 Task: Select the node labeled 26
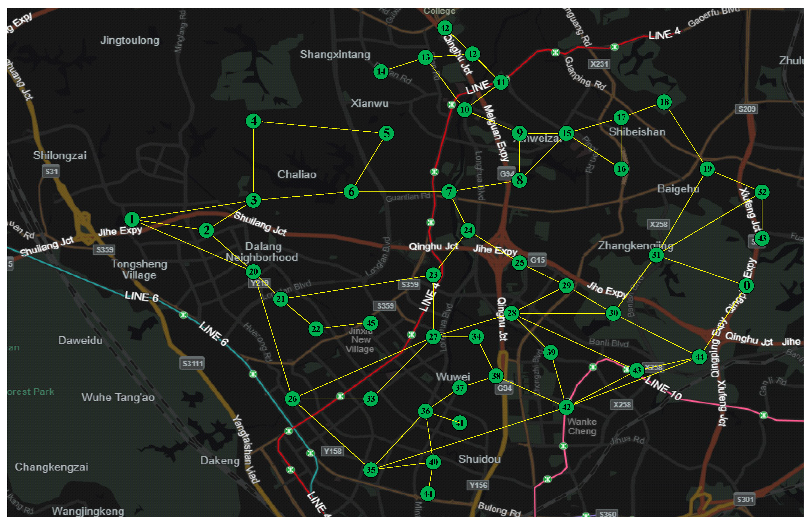pos(292,399)
